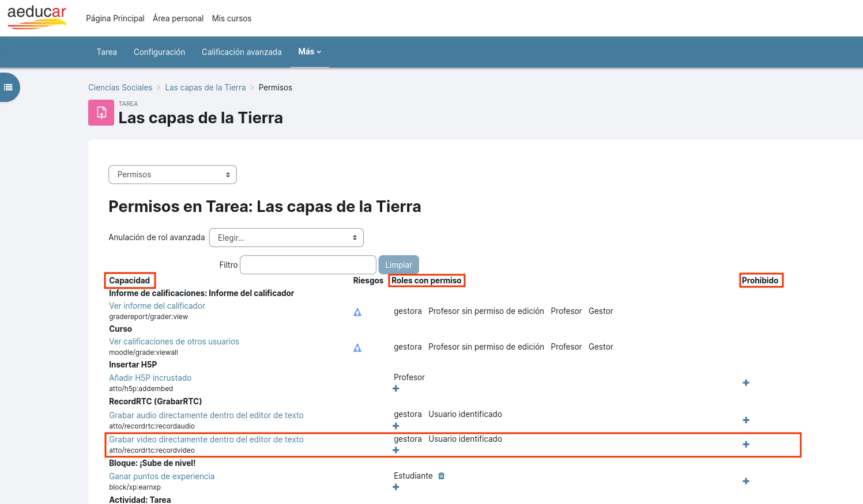Open the course index drawer icon
The width and height of the screenshot is (863, 504).
pyautogui.click(x=9, y=88)
